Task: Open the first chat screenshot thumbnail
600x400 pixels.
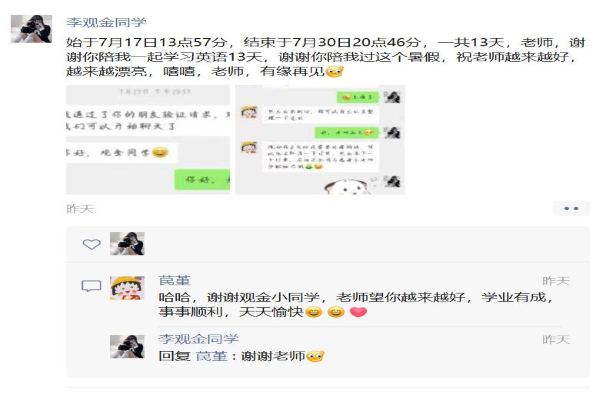Action: click(x=148, y=140)
